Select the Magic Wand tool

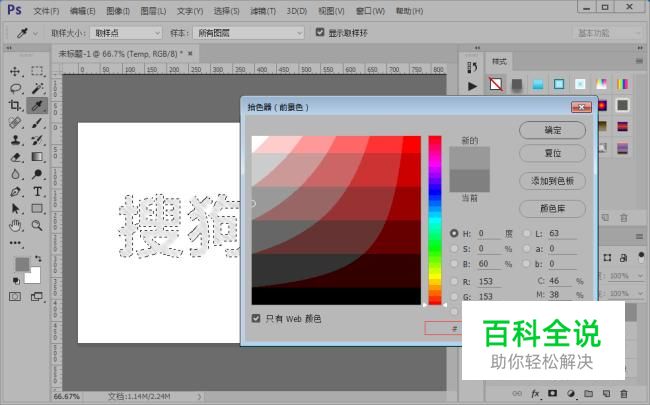(37, 88)
